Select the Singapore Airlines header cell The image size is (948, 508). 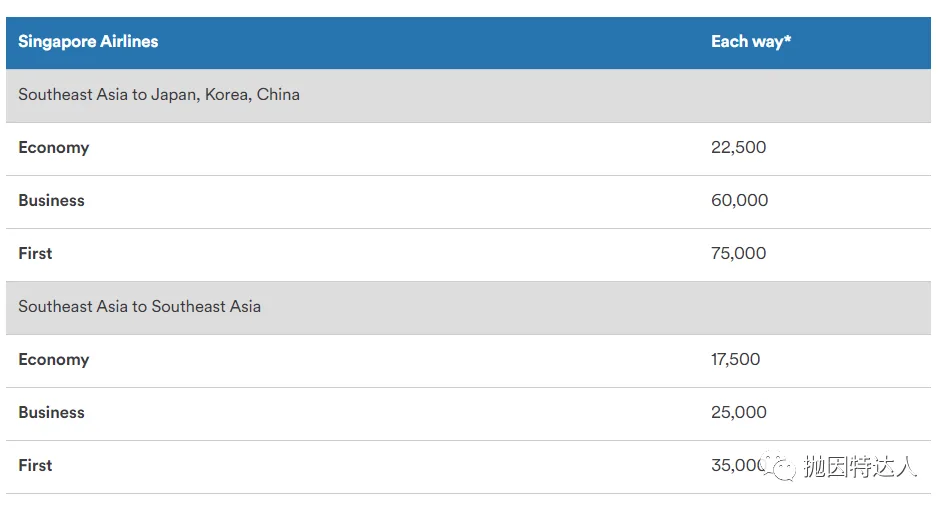pyautogui.click(x=88, y=42)
